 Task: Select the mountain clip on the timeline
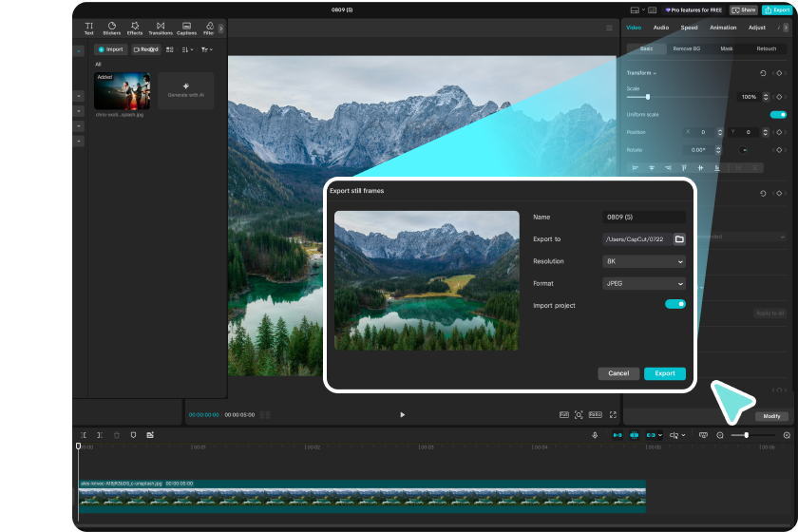(x=362, y=496)
